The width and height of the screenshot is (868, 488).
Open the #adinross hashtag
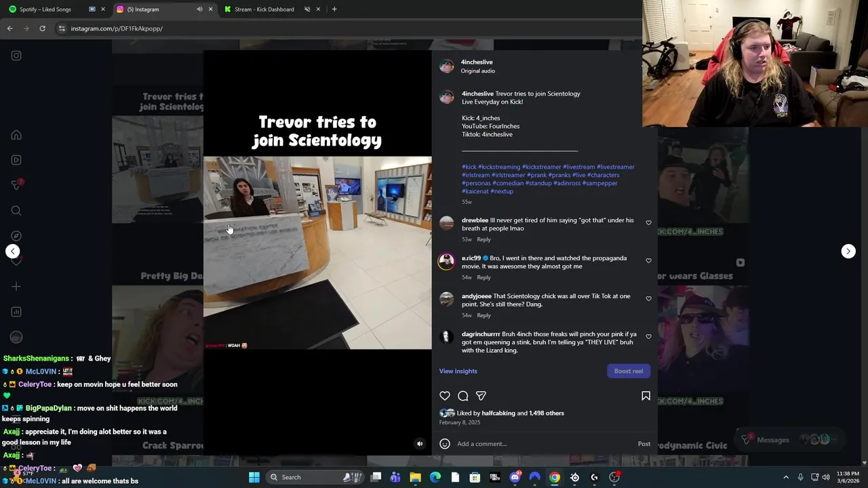click(x=567, y=183)
